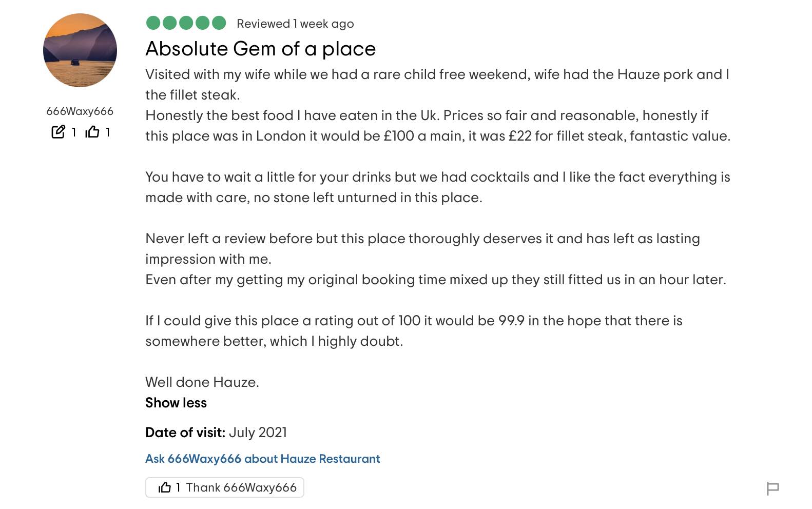
Task: Click the helpful votes count beside username thumbs-up
Action: pos(108,132)
